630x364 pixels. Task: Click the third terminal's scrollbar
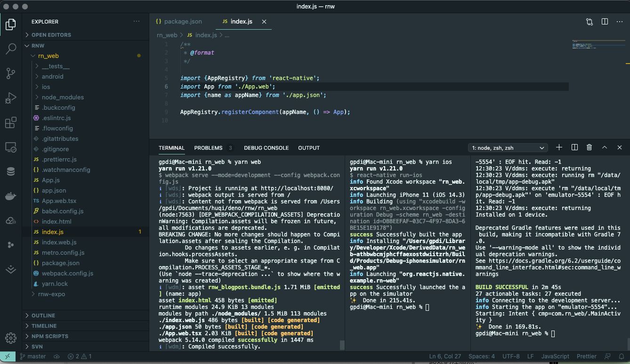(x=628, y=344)
